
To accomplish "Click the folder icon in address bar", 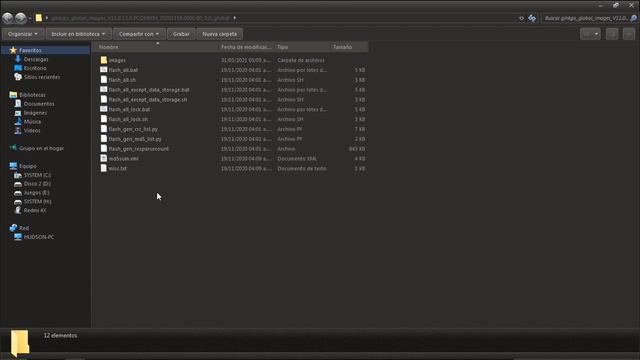I will (x=39, y=18).
